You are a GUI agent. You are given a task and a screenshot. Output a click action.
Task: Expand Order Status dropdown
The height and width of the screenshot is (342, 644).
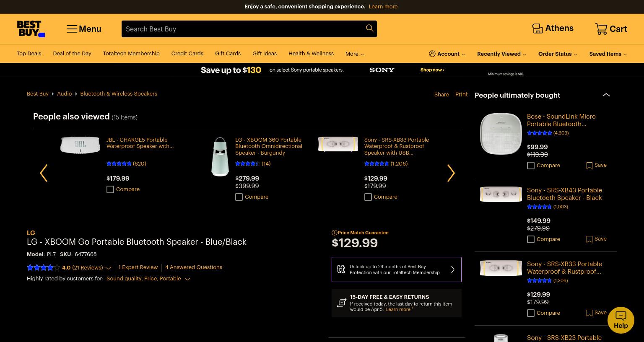coord(558,54)
